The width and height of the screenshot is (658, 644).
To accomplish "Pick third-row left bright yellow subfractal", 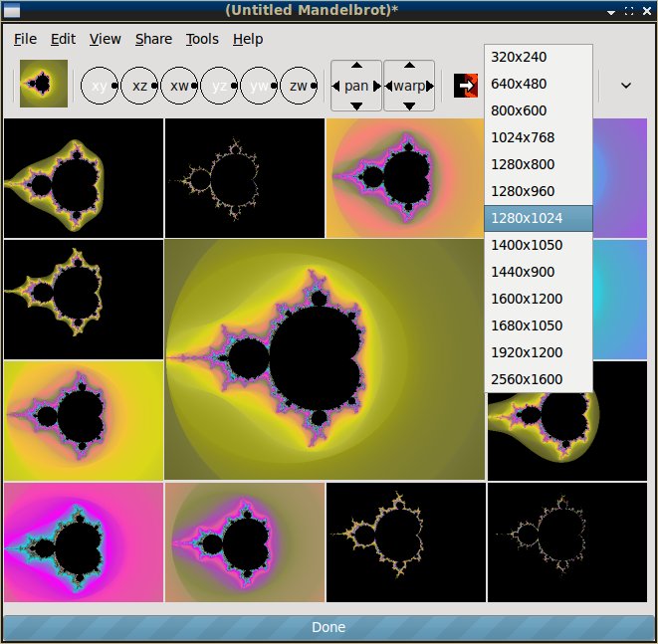I will [84, 421].
